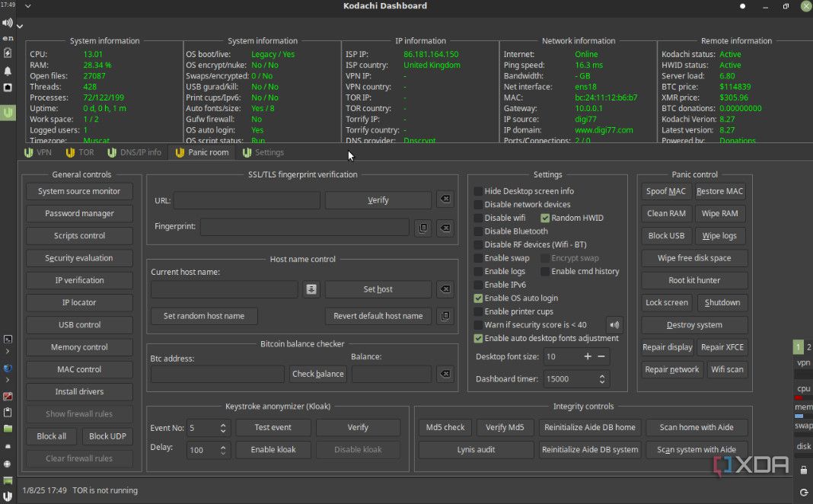Viewport: 813px width, 504px height.
Task: Copy fingerprint using the clipboard icon
Action: click(x=423, y=227)
